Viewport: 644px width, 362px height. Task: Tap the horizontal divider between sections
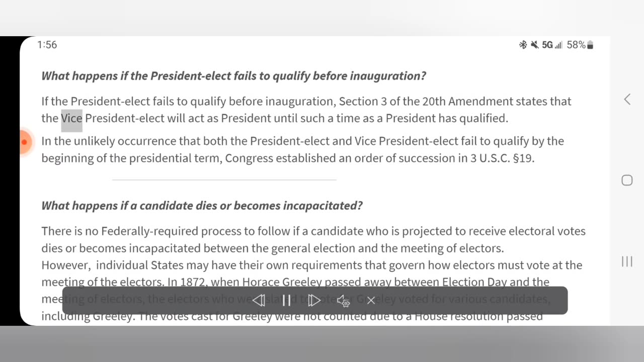coord(224,179)
